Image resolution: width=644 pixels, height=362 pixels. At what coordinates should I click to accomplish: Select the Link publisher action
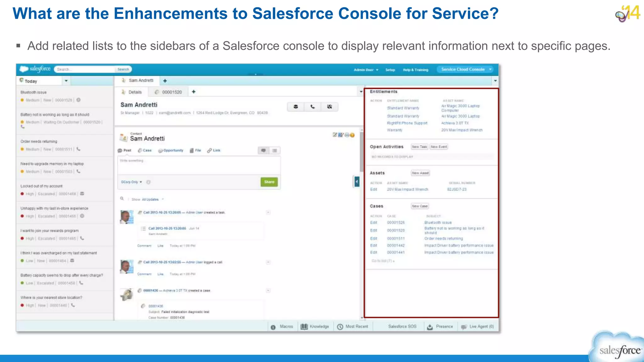coord(214,151)
